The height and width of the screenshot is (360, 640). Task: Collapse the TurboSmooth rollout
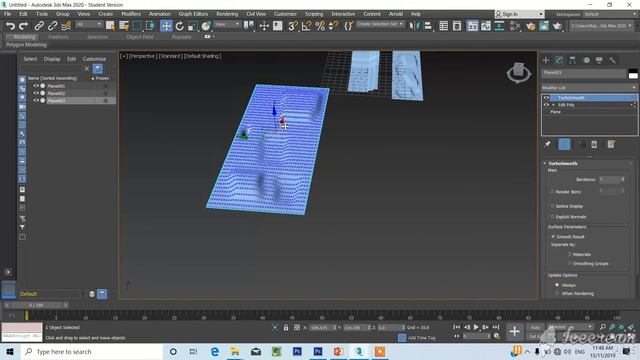545,163
